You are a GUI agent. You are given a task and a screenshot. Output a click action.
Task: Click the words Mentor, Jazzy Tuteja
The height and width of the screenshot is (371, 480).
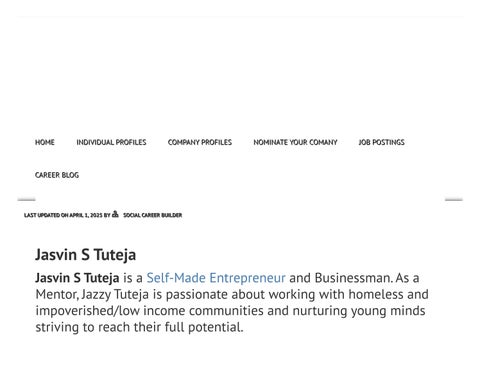92,294
